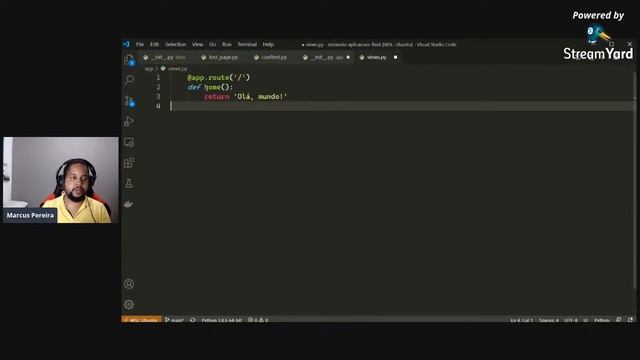The image size is (640, 360).
Task: Click the return keyword on line 3
Action: tap(216, 96)
